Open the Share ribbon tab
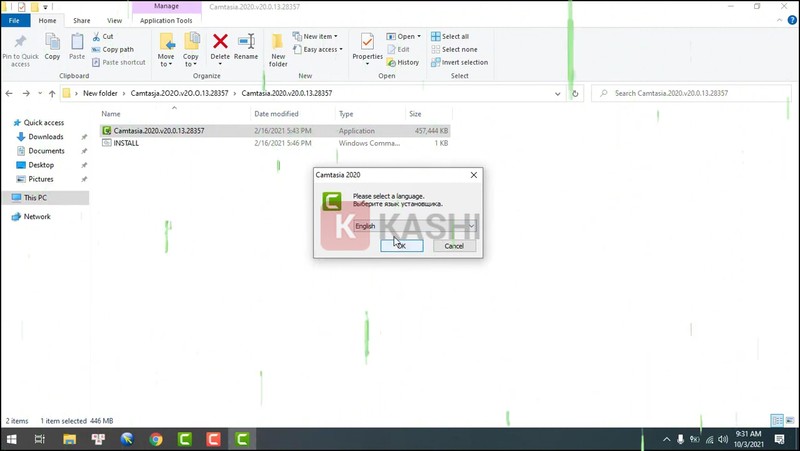 click(x=81, y=20)
